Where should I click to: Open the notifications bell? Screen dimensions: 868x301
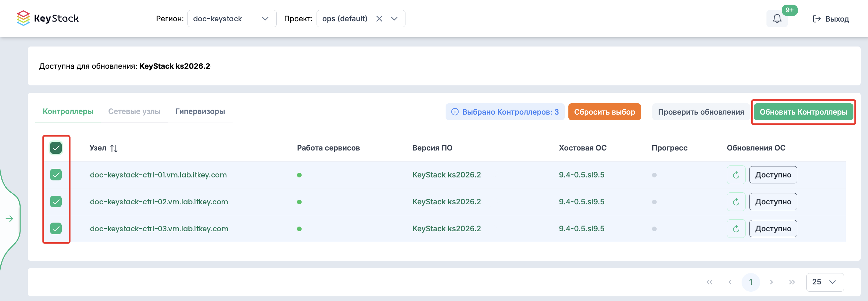coord(777,19)
